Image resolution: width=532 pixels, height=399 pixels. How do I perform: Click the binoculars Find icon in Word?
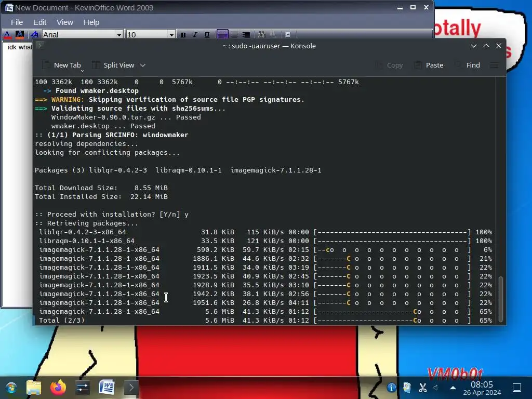click(x=262, y=34)
